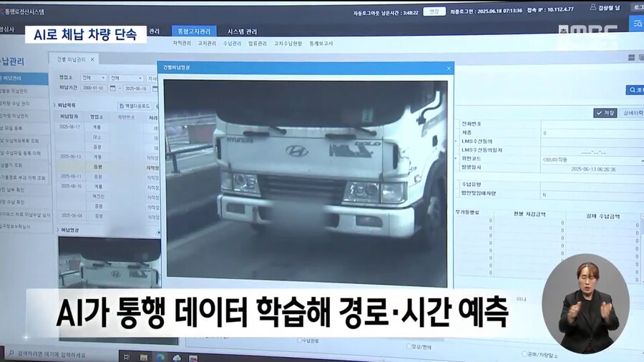
Task: Open Task View on the Windows taskbar
Action: click(x=127, y=357)
